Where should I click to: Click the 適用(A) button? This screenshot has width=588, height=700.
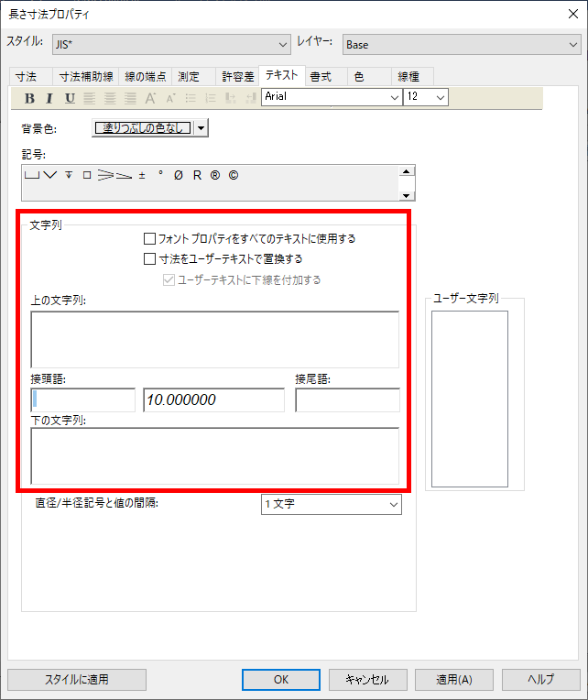pos(454,680)
